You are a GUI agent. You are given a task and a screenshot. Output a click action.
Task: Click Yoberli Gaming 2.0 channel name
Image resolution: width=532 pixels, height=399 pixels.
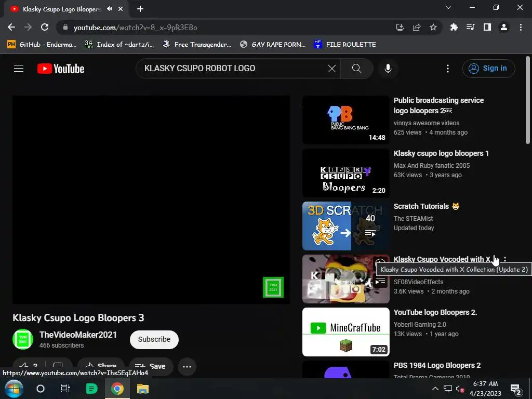[420, 325]
